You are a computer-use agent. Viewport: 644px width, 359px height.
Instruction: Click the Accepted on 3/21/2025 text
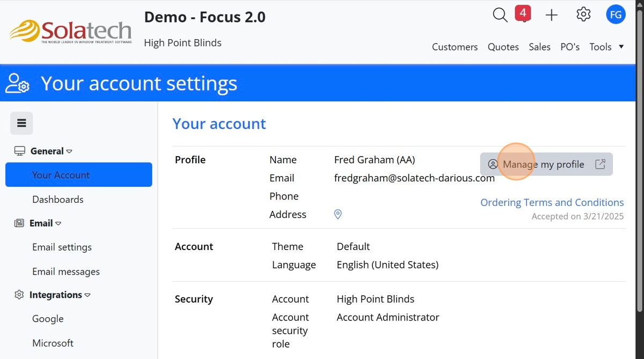577,216
